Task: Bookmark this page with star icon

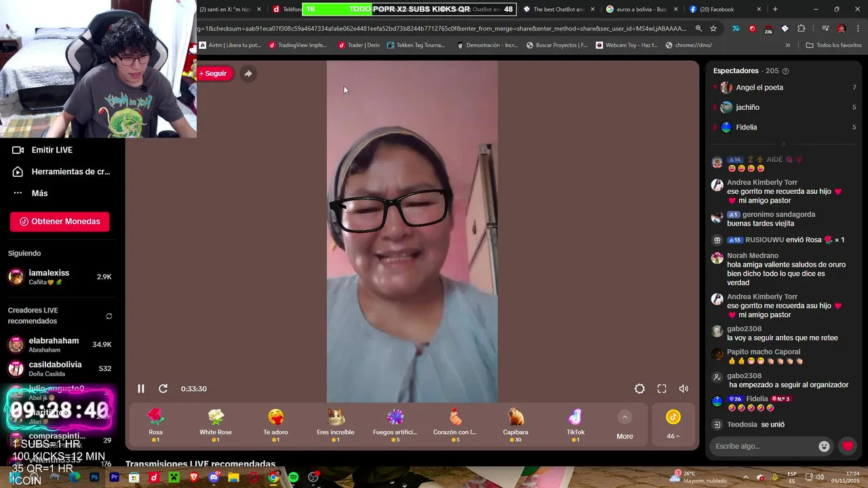Action: [713, 28]
